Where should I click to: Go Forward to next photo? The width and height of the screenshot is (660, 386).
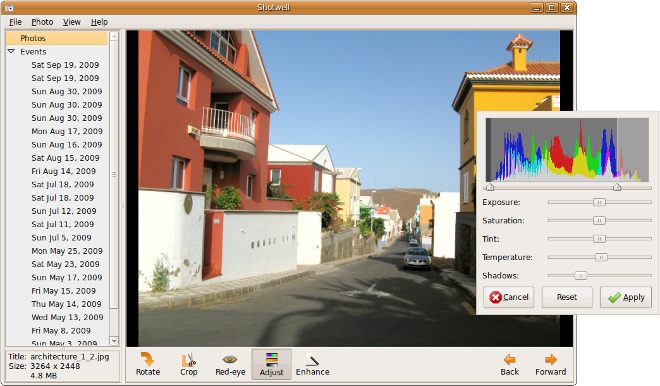point(551,365)
